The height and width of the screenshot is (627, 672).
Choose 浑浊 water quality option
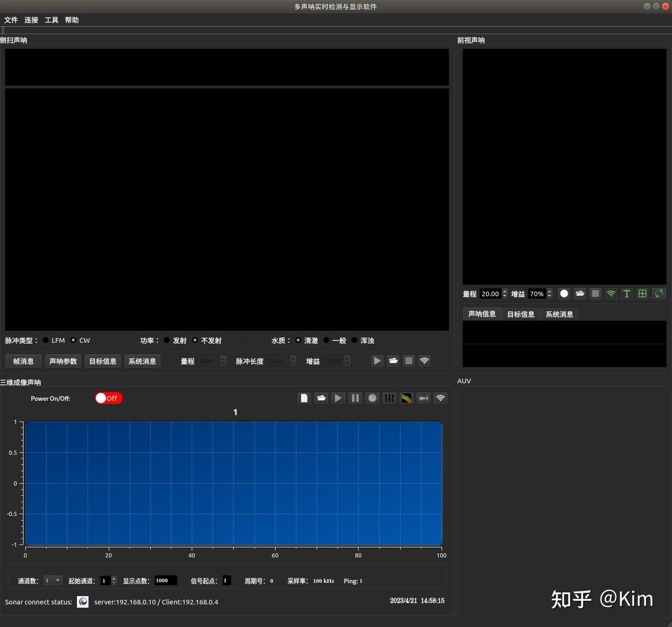pyautogui.click(x=354, y=340)
